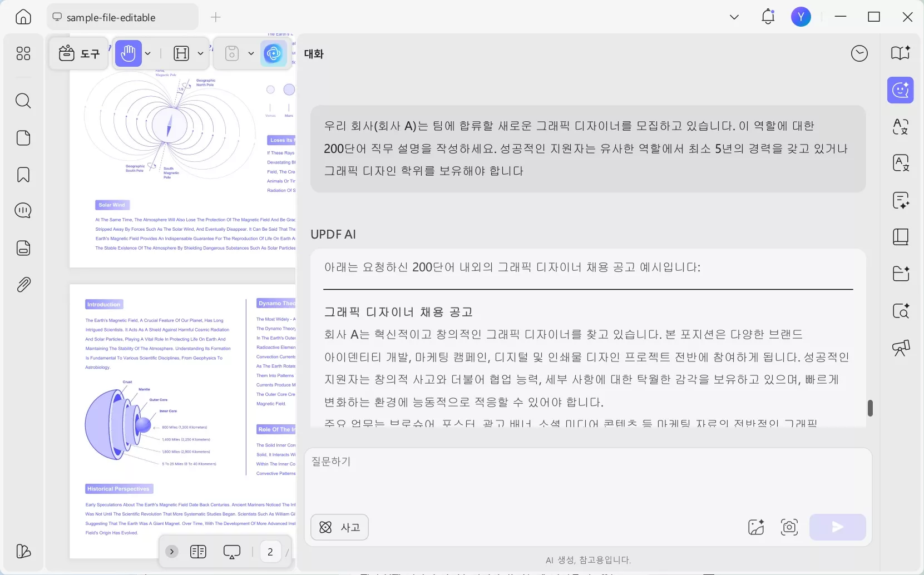Click the send button in chat
Screen dimensions: 924x575
837,527
